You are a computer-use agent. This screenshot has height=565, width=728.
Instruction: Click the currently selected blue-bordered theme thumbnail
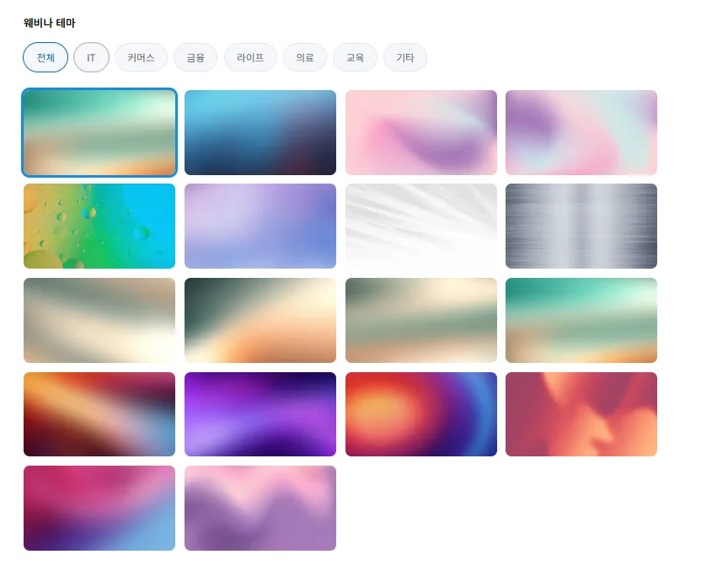(x=99, y=132)
